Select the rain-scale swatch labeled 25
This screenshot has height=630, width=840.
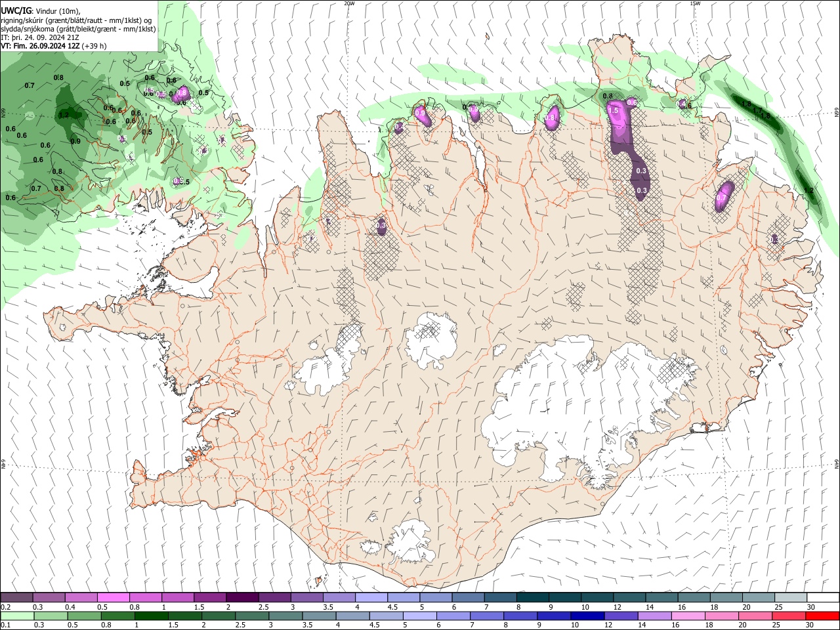click(789, 616)
